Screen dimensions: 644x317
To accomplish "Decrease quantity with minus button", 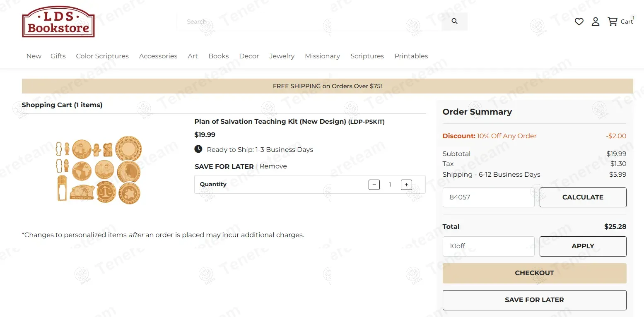I will click(x=374, y=185).
